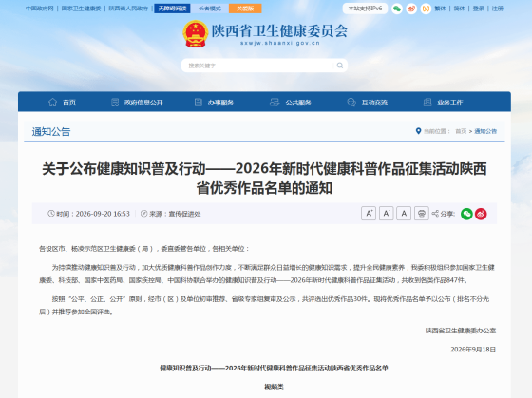Image resolution: width=532 pixels, height=398 pixels.
Task: Open 陕西省人民政府 link
Action: (128, 9)
